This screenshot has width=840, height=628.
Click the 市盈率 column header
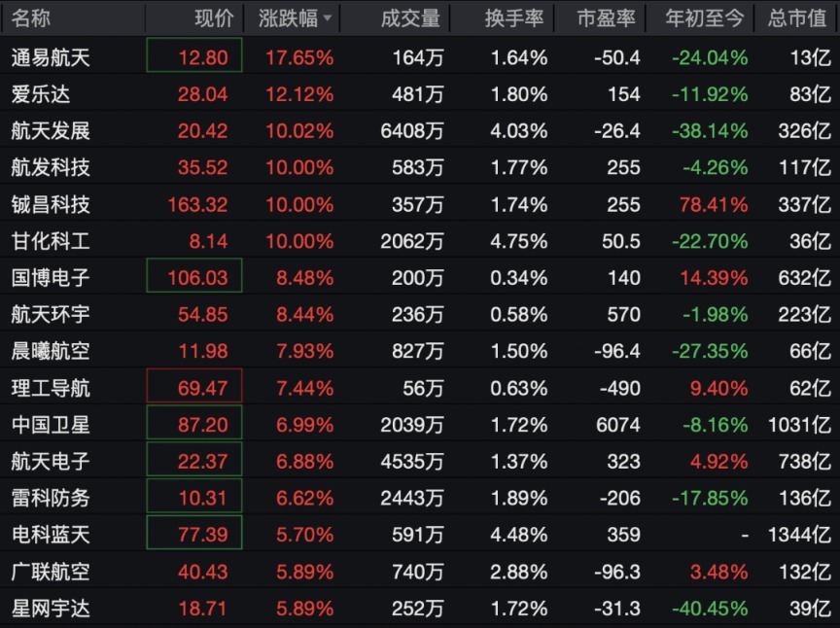click(606, 18)
